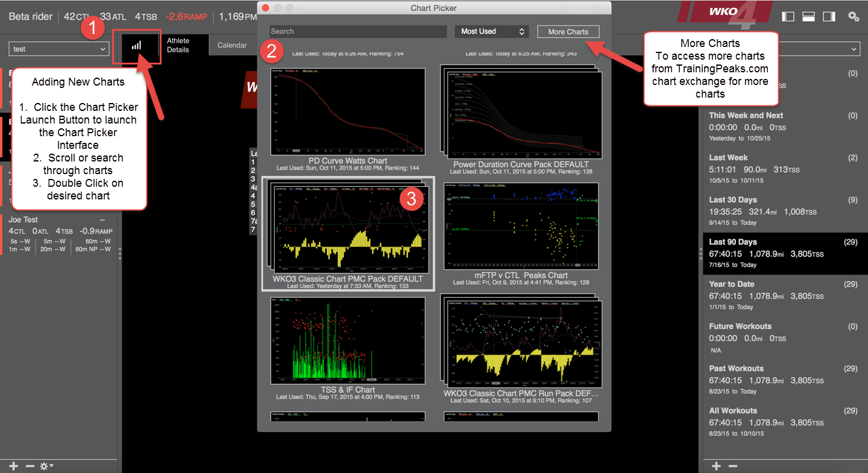The image size is (868, 473).
Task: Click the 33 ATL value in header
Action: click(x=113, y=17)
